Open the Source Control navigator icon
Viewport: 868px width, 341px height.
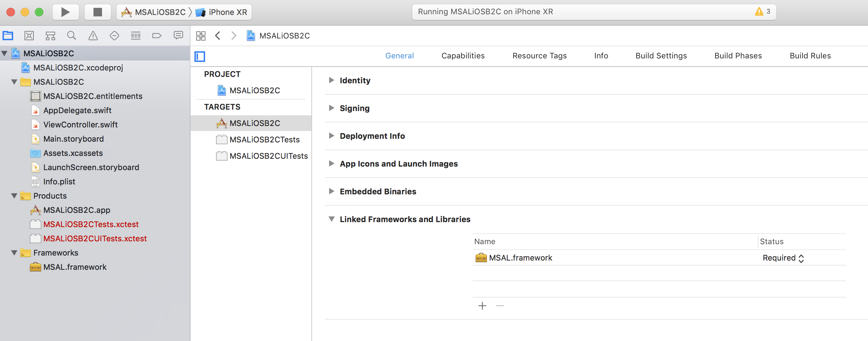point(29,36)
